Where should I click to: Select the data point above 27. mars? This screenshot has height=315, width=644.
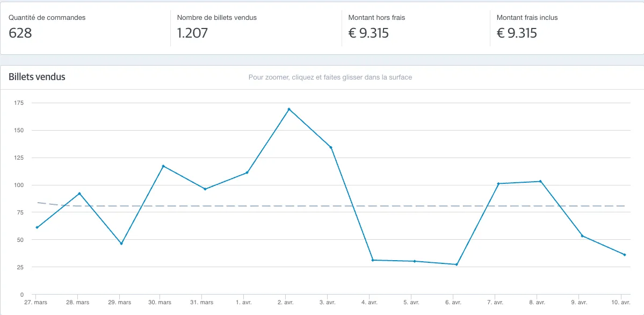pos(37,227)
